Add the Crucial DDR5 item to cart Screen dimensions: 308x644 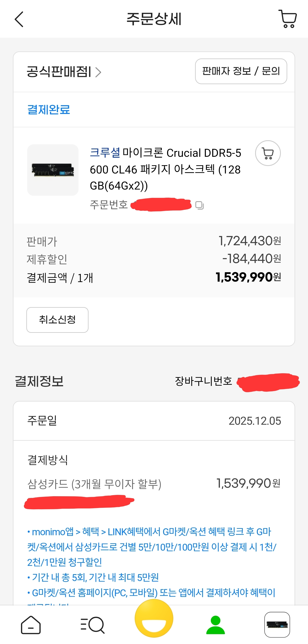point(268,153)
